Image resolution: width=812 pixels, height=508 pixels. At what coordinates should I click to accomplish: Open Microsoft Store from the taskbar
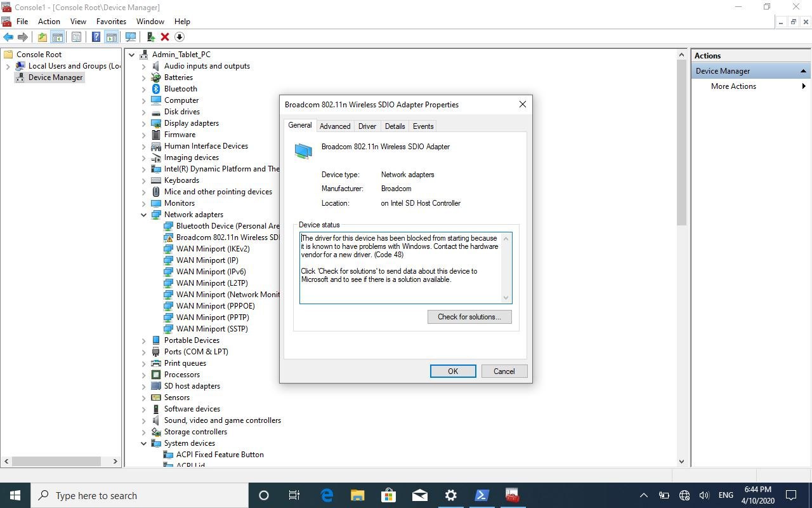point(388,495)
